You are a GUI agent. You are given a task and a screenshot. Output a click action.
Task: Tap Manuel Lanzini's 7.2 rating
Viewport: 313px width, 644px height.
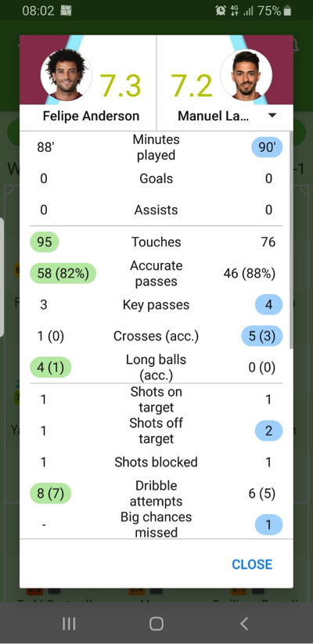point(192,86)
